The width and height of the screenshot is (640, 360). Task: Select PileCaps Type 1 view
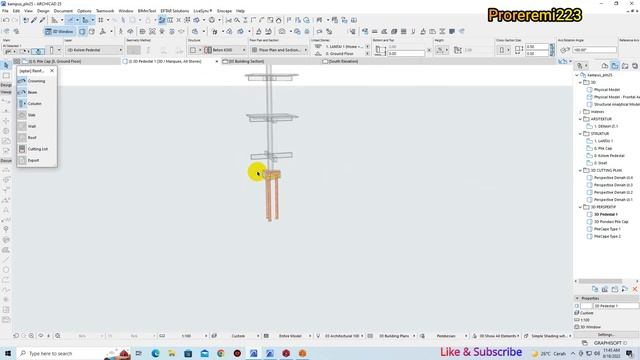(x=607, y=229)
